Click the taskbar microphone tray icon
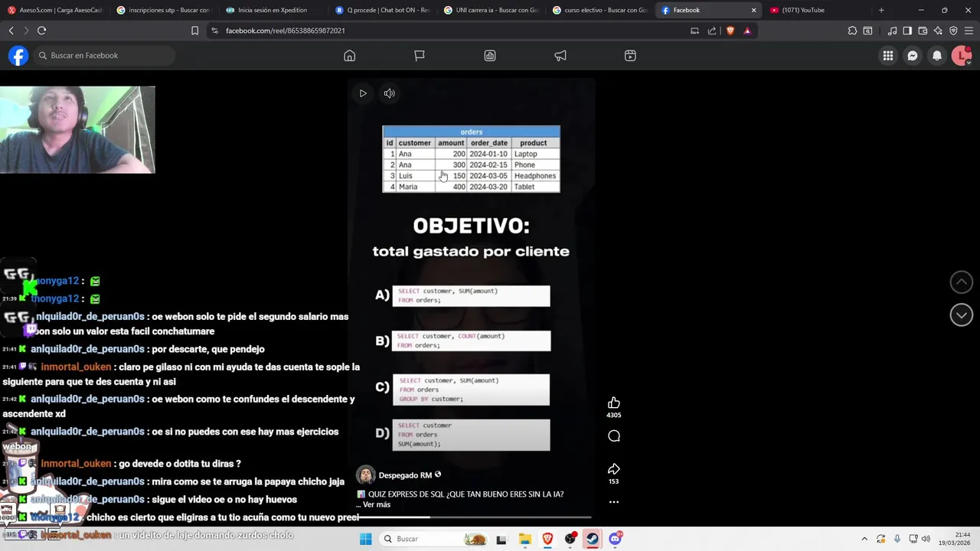Image resolution: width=980 pixels, height=551 pixels. pyautogui.click(x=897, y=539)
